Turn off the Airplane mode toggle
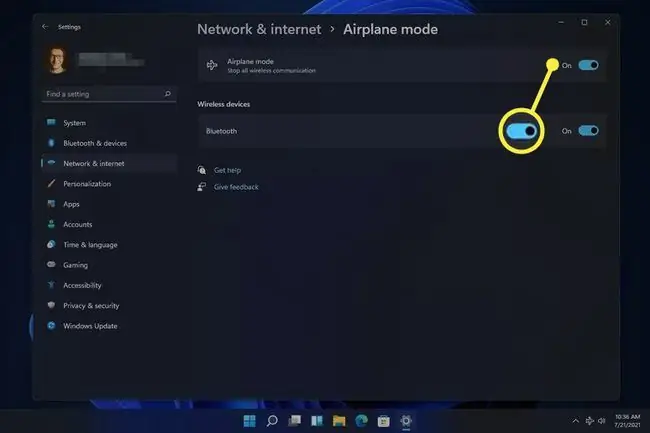The height and width of the screenshot is (433, 650). 588,65
